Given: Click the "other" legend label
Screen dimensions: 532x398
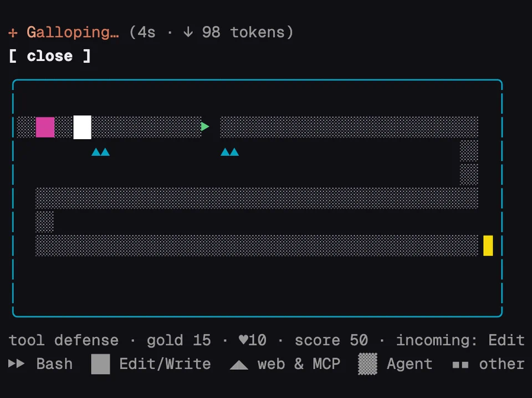Looking at the screenshot, I should click(x=502, y=364).
